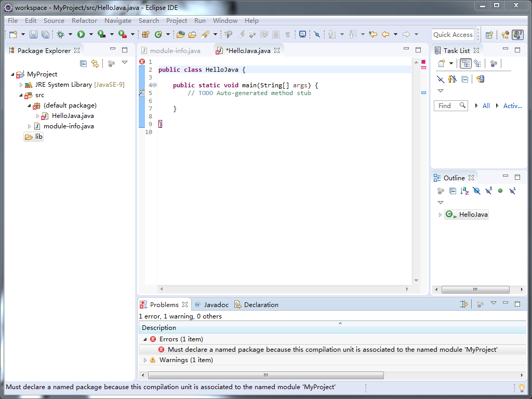Click the light bulb tip icon in status bar

[x=522, y=388]
